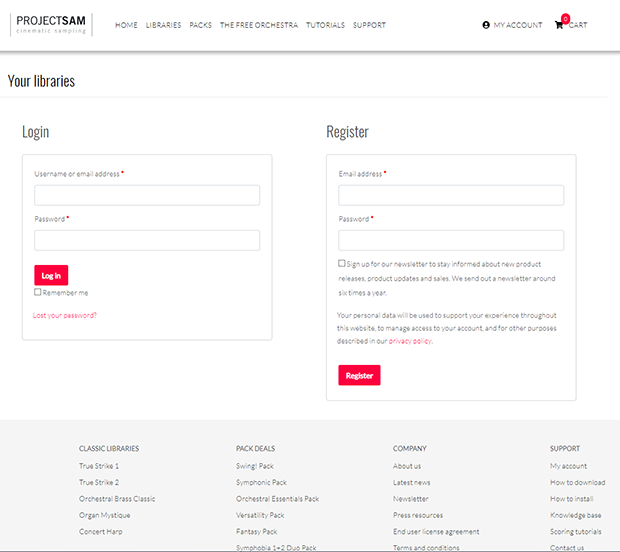Screen dimensions: 620x552
Task: Open the Packs menu
Action: click(200, 25)
